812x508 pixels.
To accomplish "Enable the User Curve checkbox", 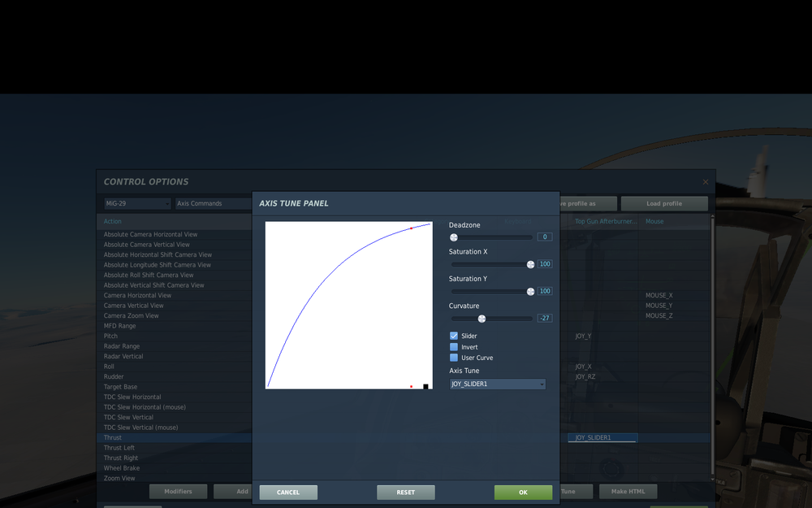I will [x=454, y=358].
